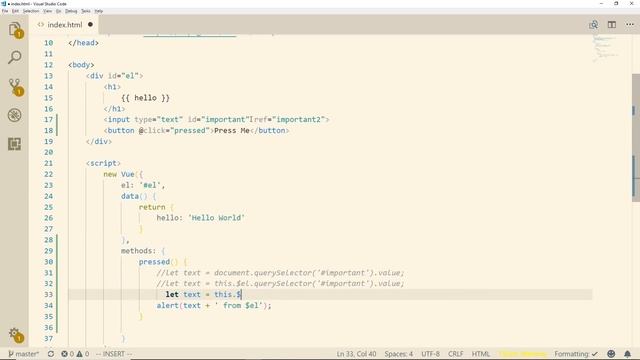The image size is (640, 360).
Task: Open the Extensions view in activity bar
Action: point(15,144)
